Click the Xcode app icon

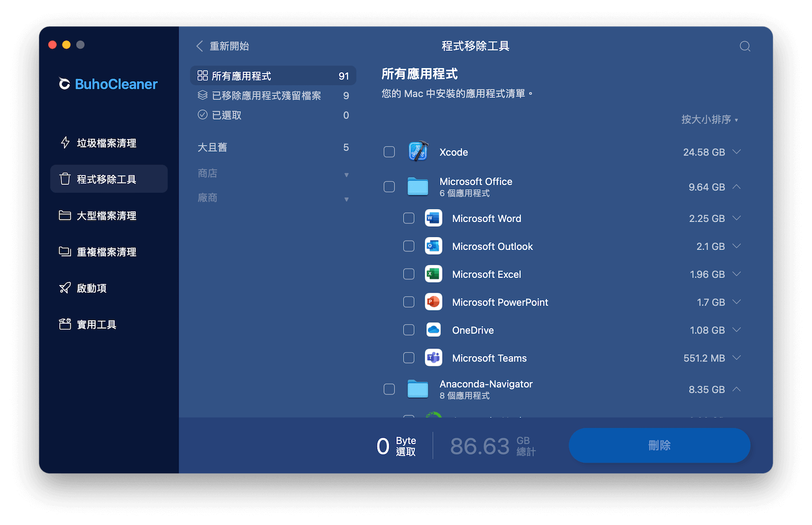(x=418, y=152)
